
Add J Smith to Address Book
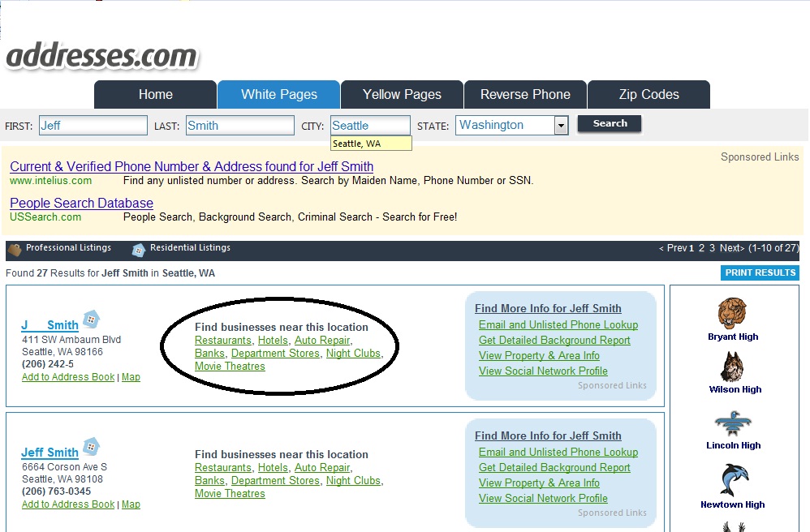pyautogui.click(x=68, y=377)
